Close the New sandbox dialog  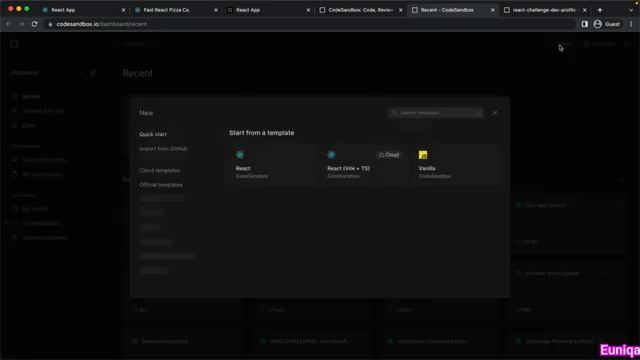pos(495,113)
